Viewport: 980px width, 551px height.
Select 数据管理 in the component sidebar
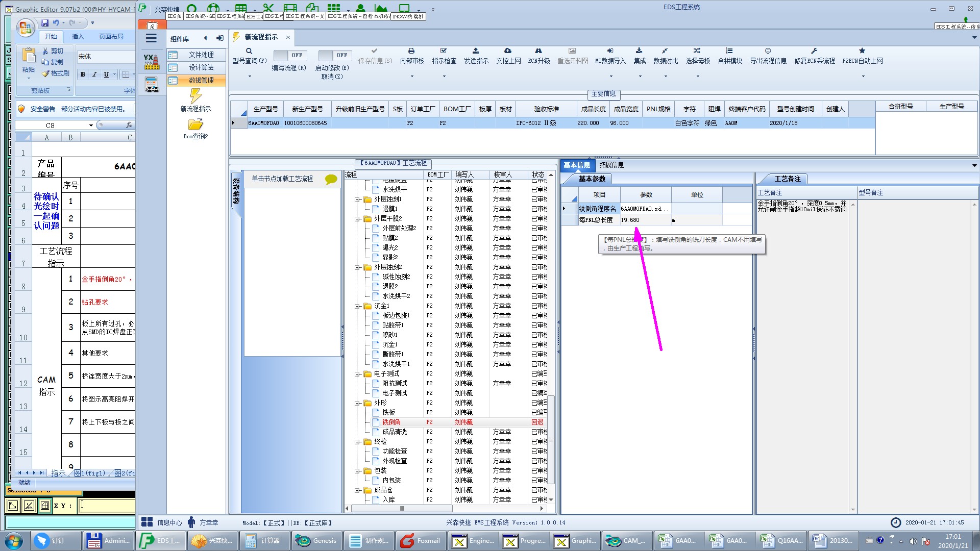tap(201, 80)
